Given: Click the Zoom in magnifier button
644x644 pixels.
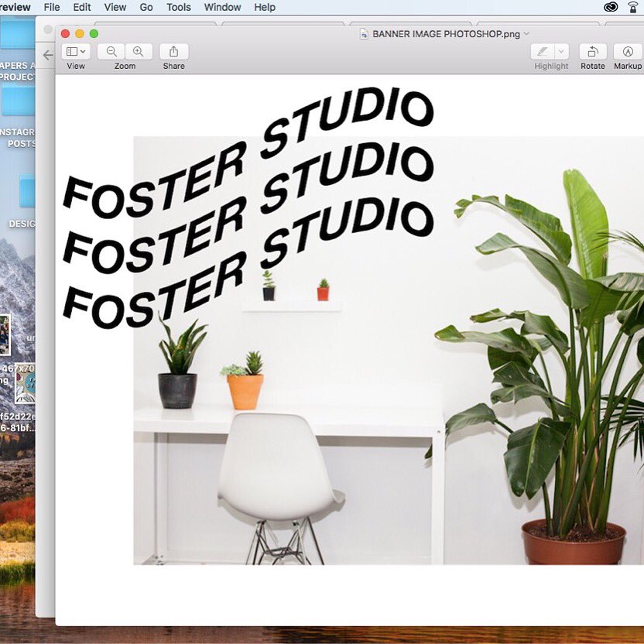Looking at the screenshot, I should (x=139, y=52).
